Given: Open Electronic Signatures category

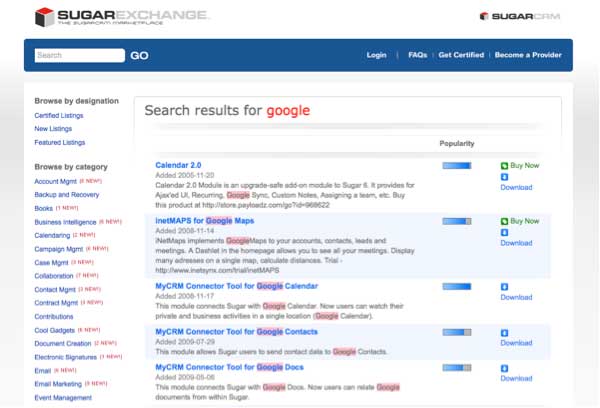Looking at the screenshot, I should click(65, 357).
